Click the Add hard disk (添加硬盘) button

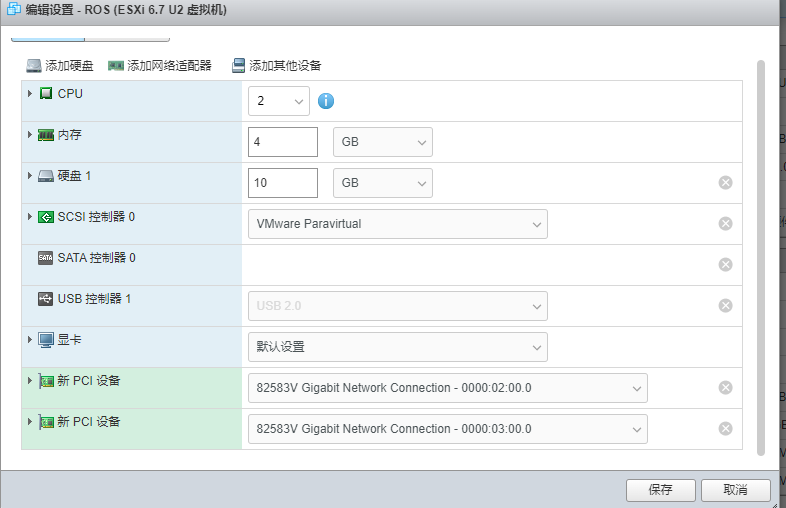pos(60,66)
